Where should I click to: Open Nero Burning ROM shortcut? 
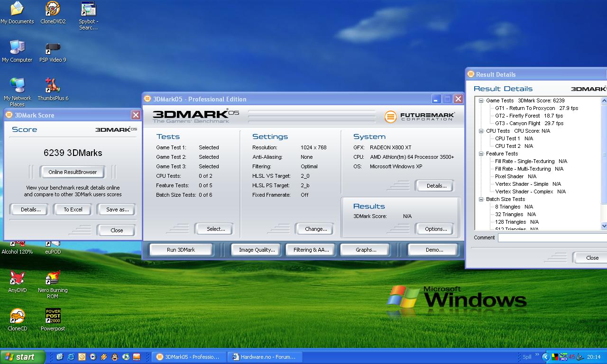[53, 284]
